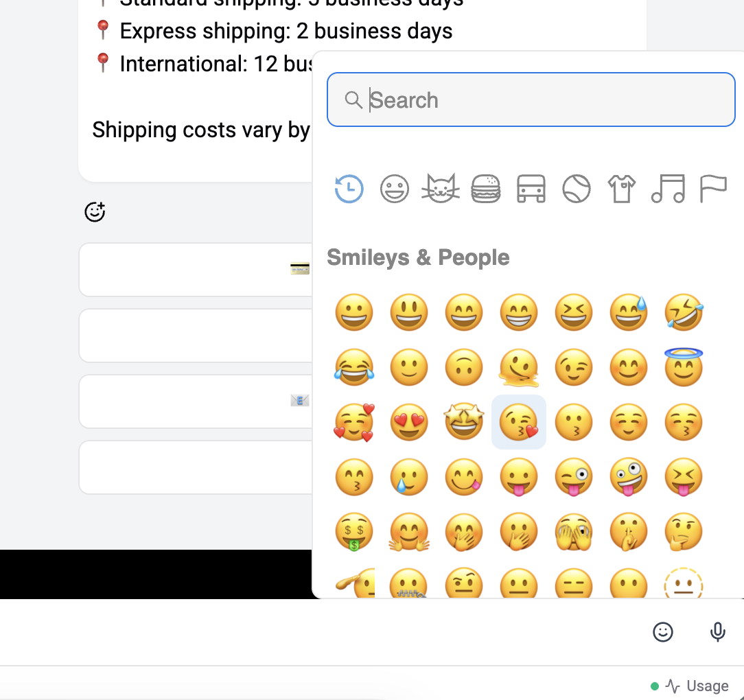The image size is (744, 700).
Task: Select the melting face emoji
Action: tap(519, 367)
